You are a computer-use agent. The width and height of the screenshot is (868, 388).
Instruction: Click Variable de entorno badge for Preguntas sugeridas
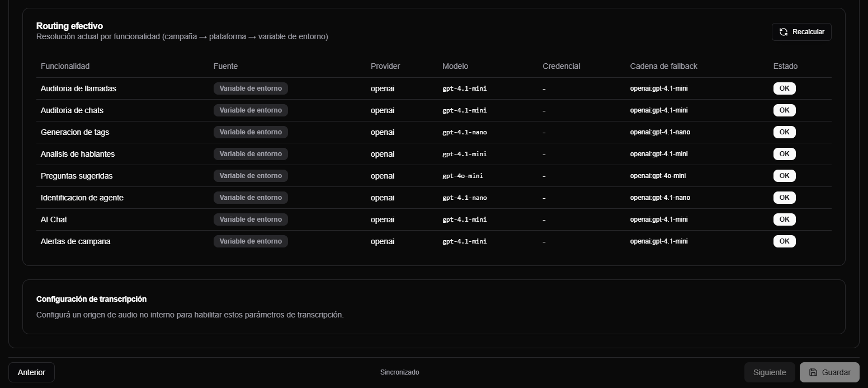pos(251,176)
